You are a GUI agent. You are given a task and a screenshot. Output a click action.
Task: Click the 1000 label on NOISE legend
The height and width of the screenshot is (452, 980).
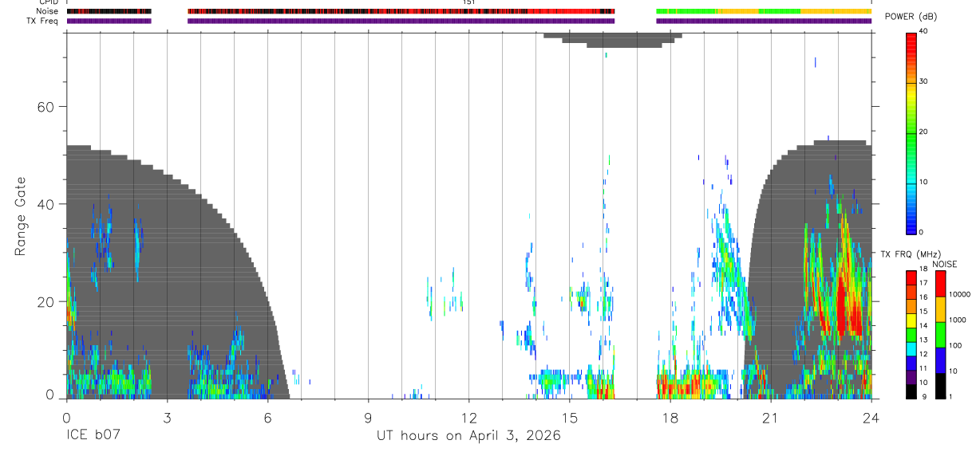958,320
